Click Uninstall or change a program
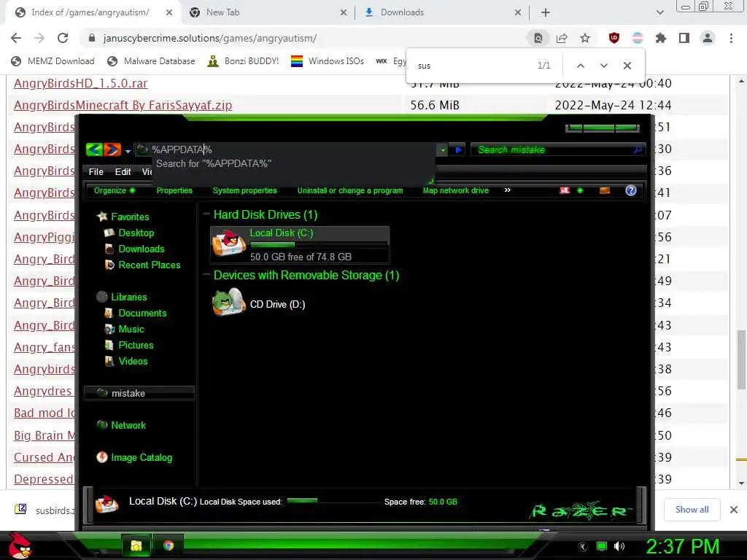The image size is (747, 560). (350, 190)
